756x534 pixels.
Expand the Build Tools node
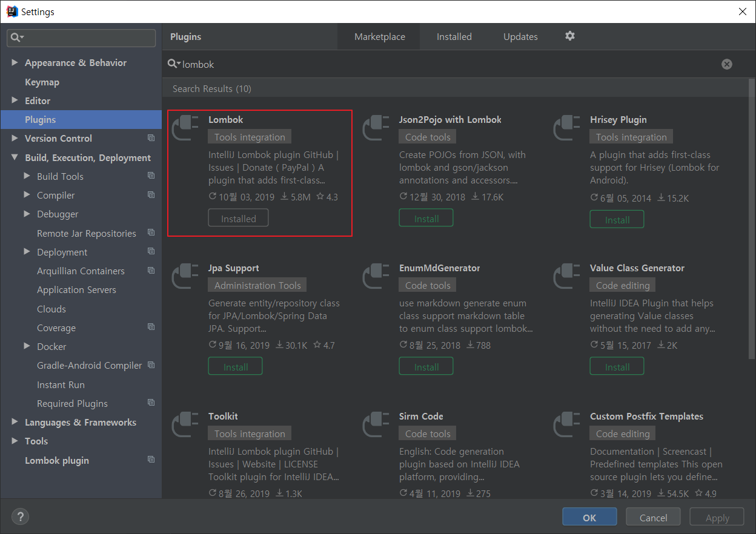point(27,176)
